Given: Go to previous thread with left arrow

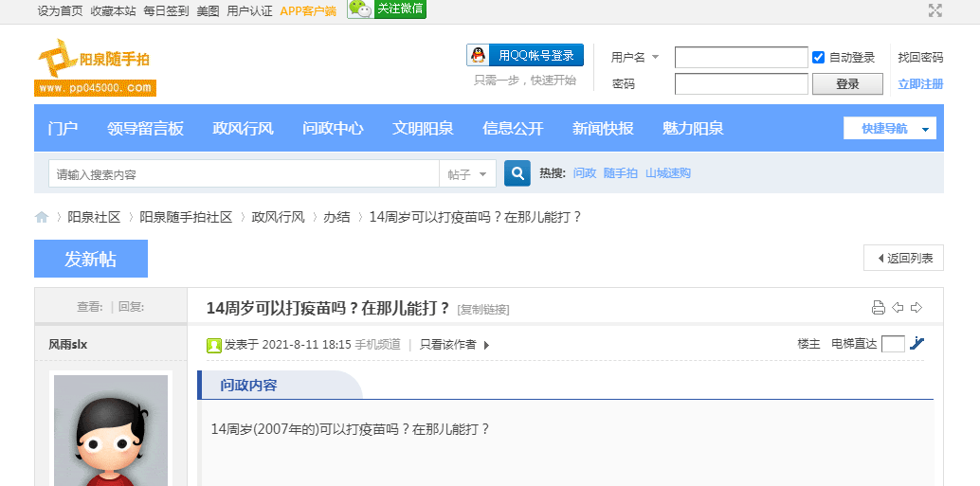Looking at the screenshot, I should tap(898, 307).
